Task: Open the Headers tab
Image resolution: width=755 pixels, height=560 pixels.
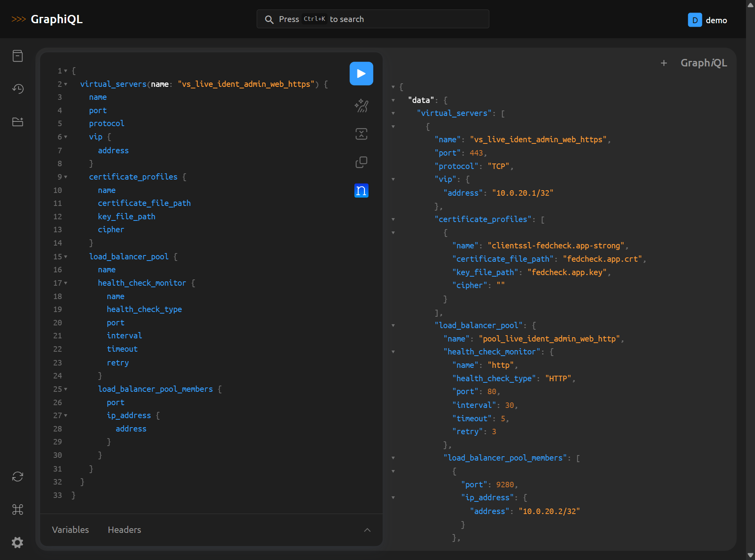Action: pyautogui.click(x=124, y=530)
